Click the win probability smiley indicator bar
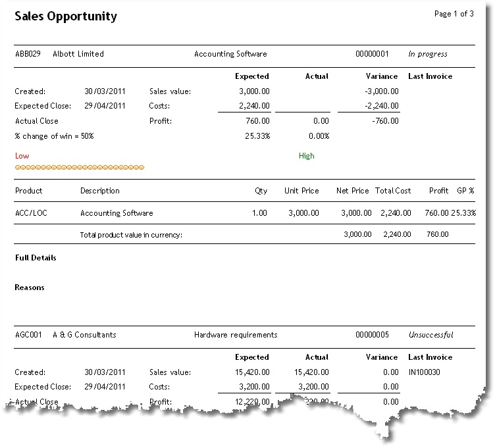Image resolution: width=495 pixels, height=448 pixels. [80, 168]
